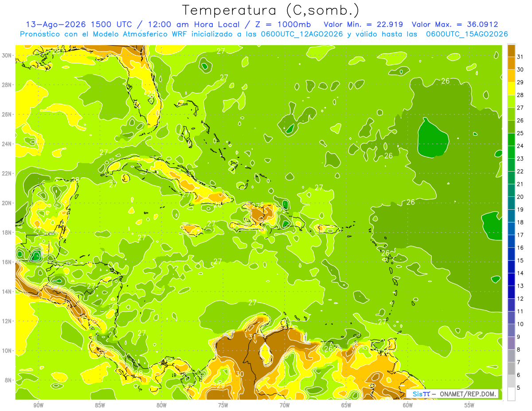Screen dimensions: 532x411
Task: Click the legend scale number 31
Action: coord(520,57)
